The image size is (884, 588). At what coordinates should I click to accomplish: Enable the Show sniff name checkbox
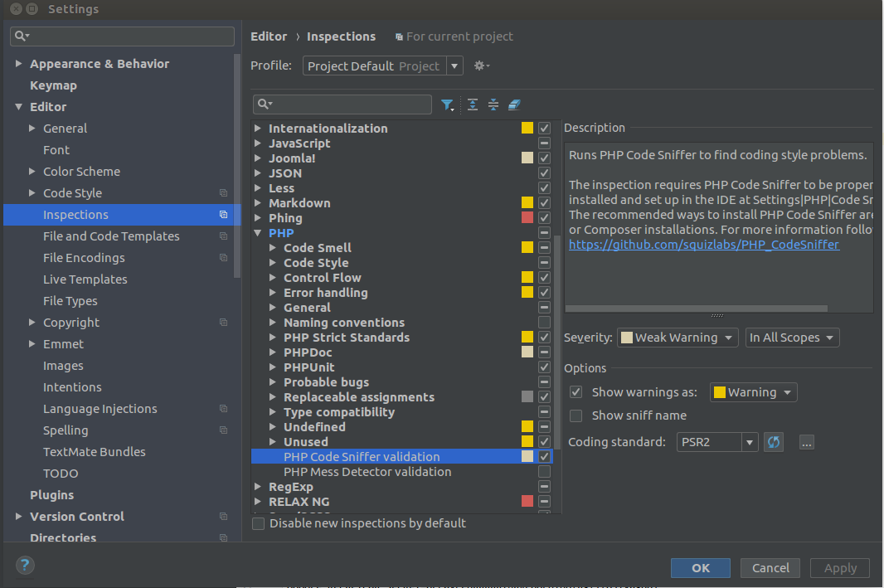point(576,415)
